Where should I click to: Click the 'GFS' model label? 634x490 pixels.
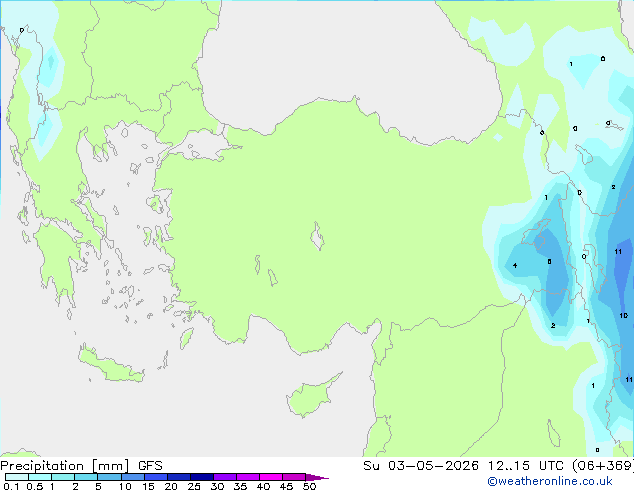tap(150, 466)
